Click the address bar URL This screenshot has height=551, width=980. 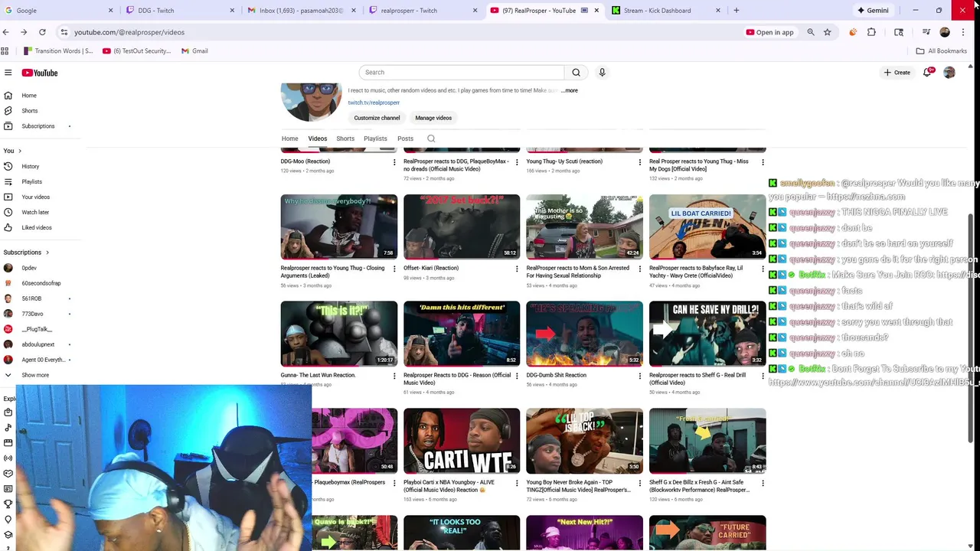pyautogui.click(x=129, y=32)
